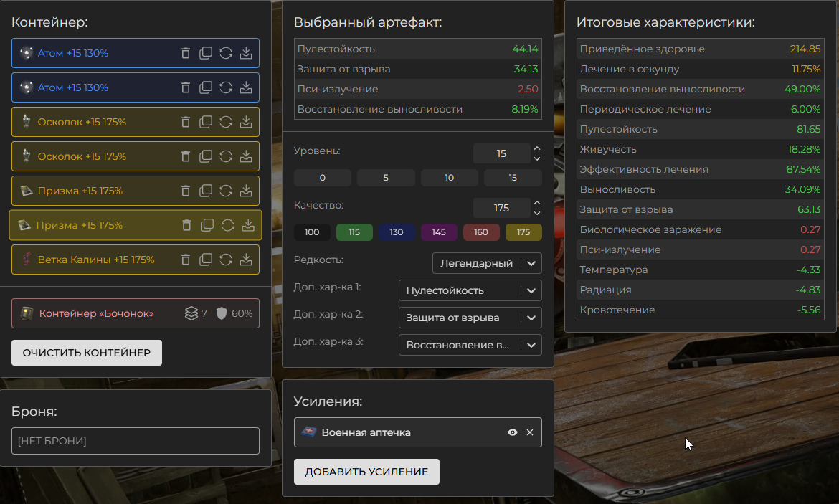The width and height of the screenshot is (839, 504).
Task: Click the download icon on the first Атом row
Action: click(x=245, y=53)
